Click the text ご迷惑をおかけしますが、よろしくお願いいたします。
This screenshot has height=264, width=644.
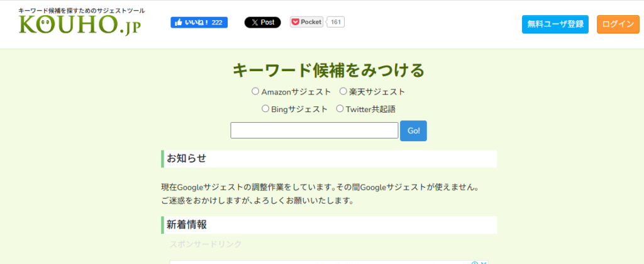coord(257,202)
